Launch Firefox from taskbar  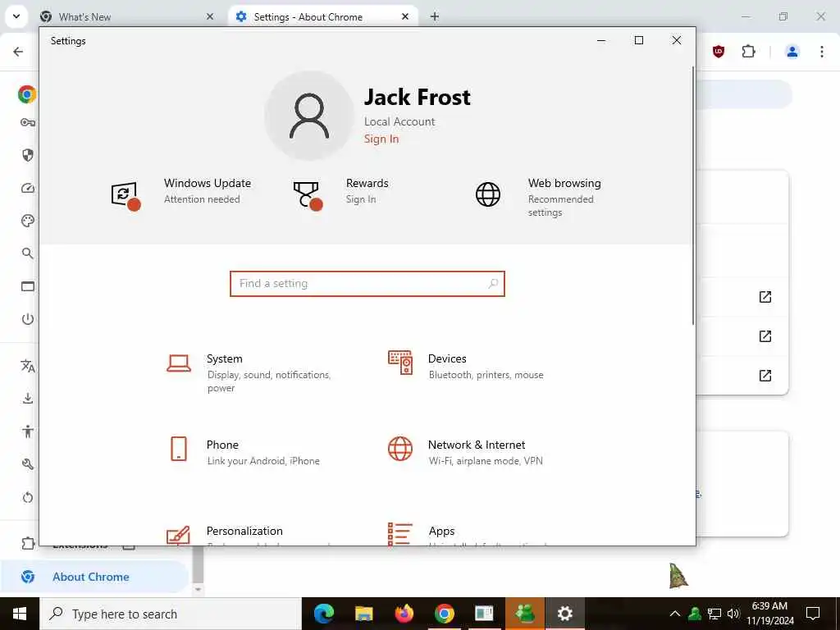tap(404, 614)
